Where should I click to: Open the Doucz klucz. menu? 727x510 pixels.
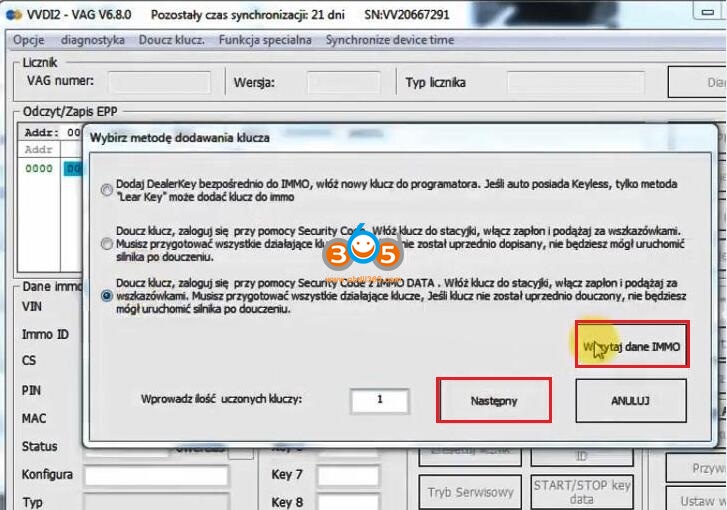[172, 40]
